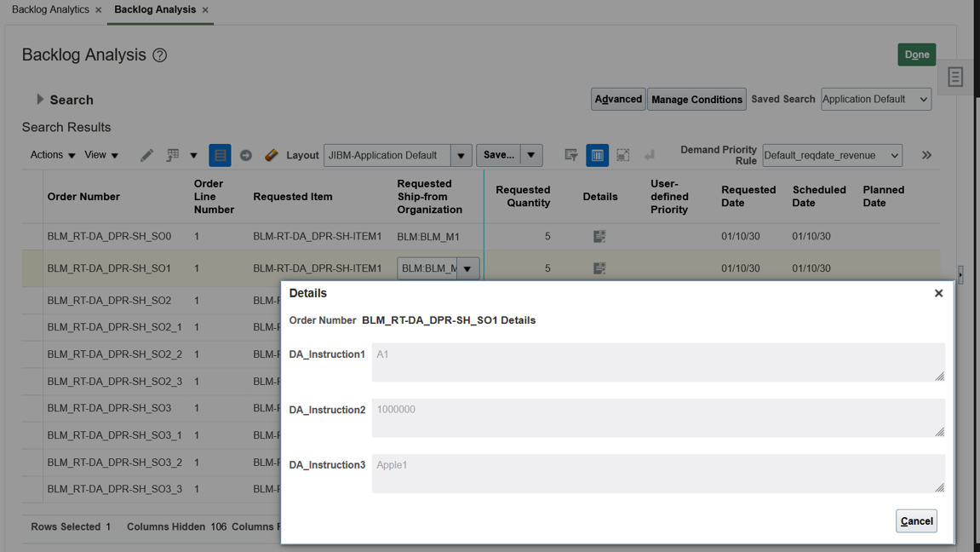Click the Save... button
This screenshot has width=980, height=552.
(x=498, y=155)
